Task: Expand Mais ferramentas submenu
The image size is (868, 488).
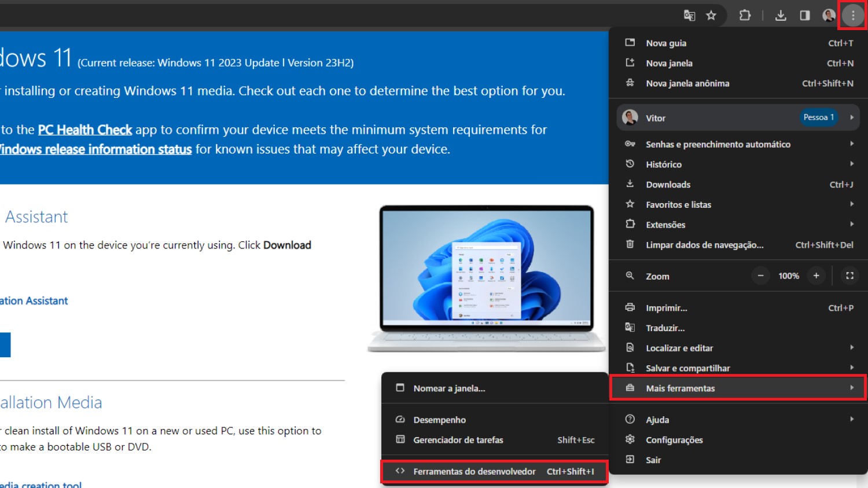Action: click(x=738, y=388)
